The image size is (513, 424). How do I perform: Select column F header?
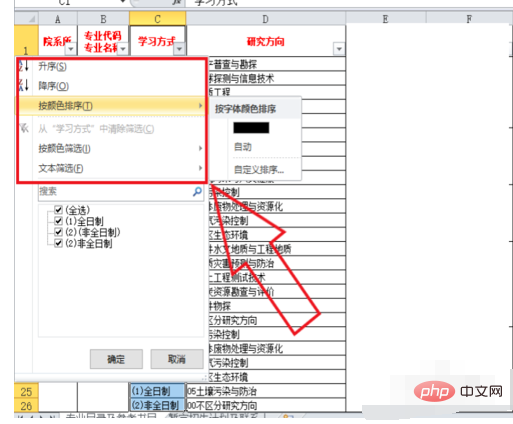469,19
